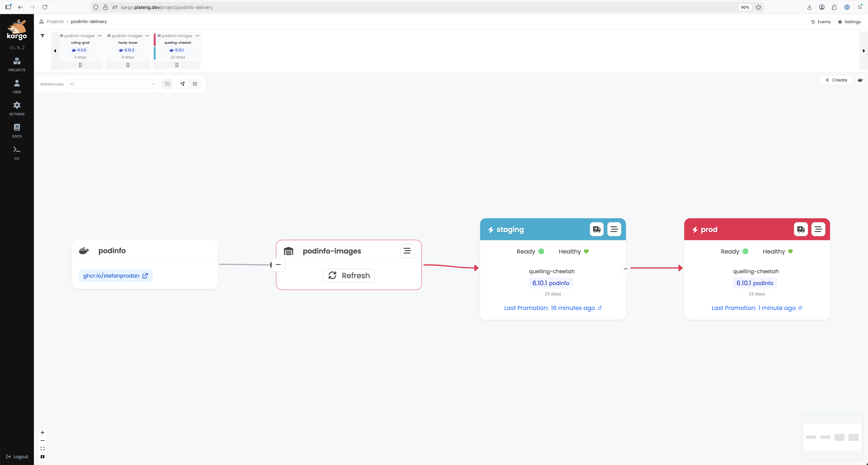This screenshot has height=465, width=868.
Task: Navigate to Projects in the breadcrumb
Action: tap(55, 21)
